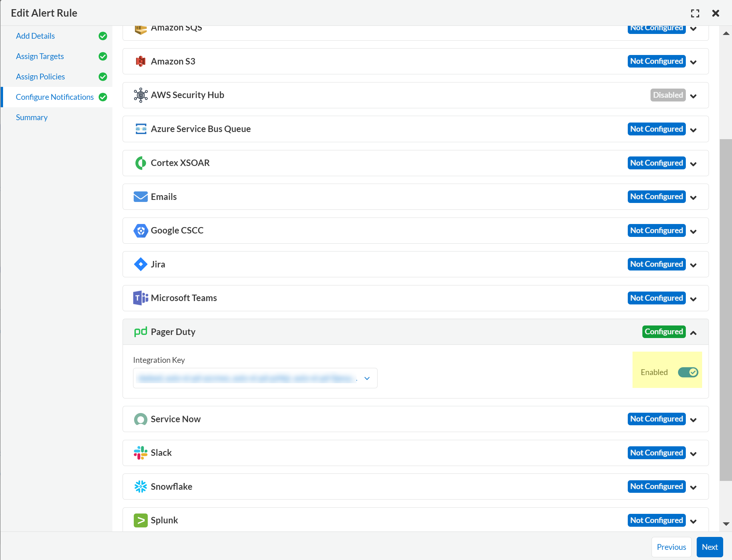The height and width of the screenshot is (560, 732).
Task: Click the Microsoft Teams icon
Action: point(141,298)
